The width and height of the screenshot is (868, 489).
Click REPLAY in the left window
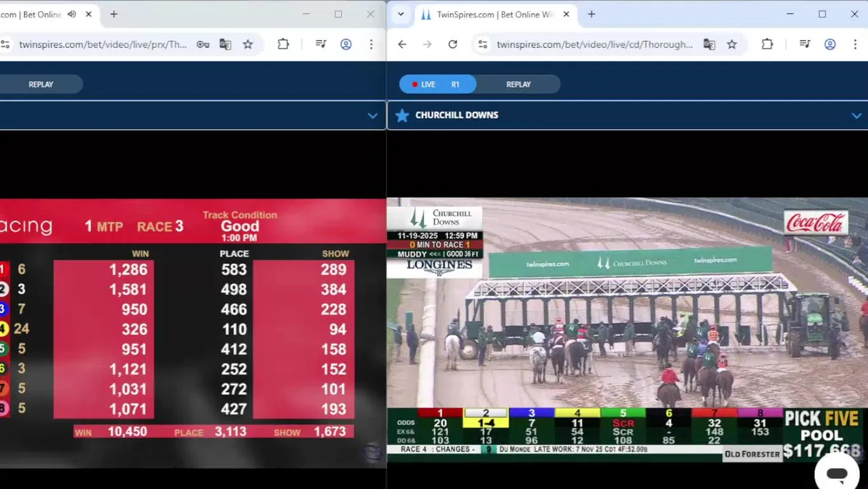(x=41, y=84)
